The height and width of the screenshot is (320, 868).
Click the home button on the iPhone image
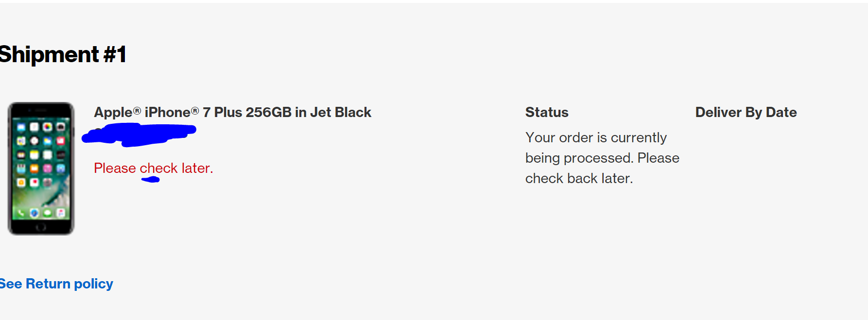pos(41,227)
